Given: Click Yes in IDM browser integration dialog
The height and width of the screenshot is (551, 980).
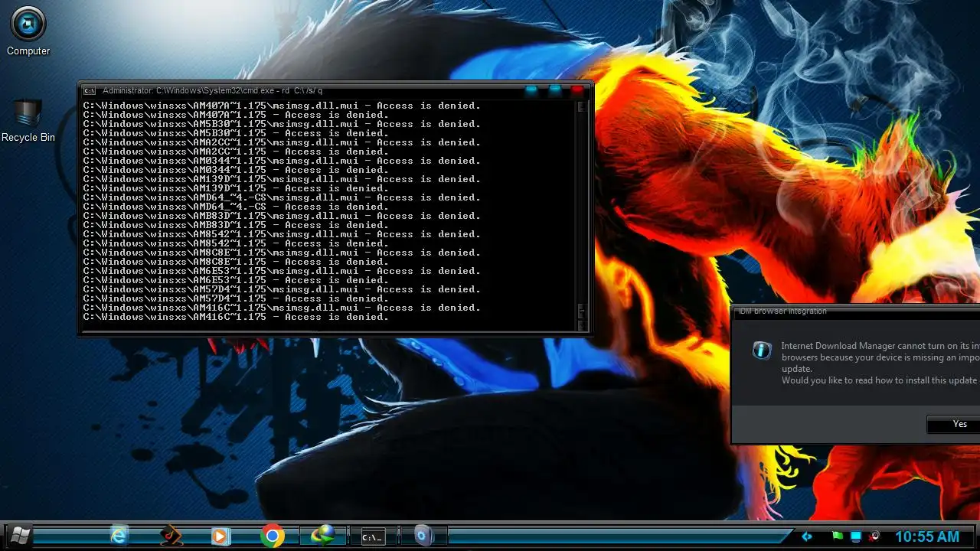Looking at the screenshot, I should pos(953,424).
